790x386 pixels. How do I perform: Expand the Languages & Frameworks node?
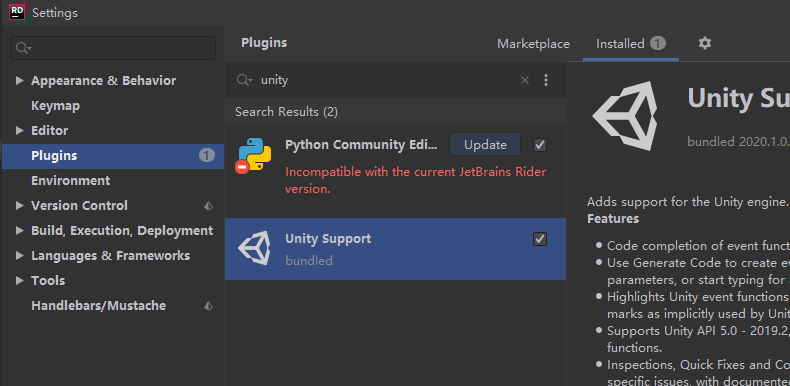point(20,255)
